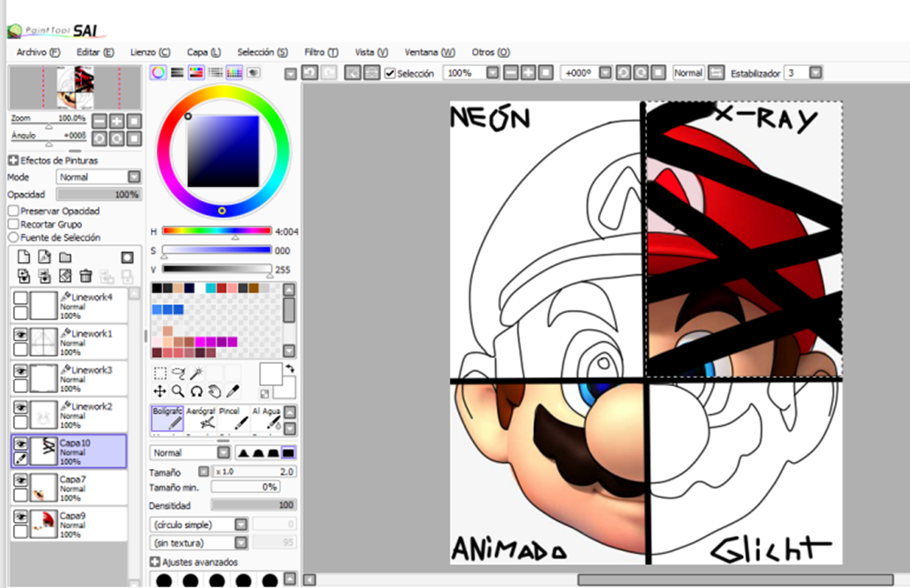
Task: Choose the Pincel brush tool
Action: pyautogui.click(x=233, y=419)
